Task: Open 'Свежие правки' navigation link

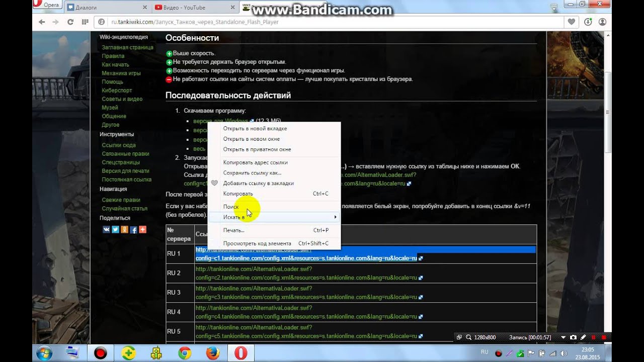Action: [x=121, y=200]
